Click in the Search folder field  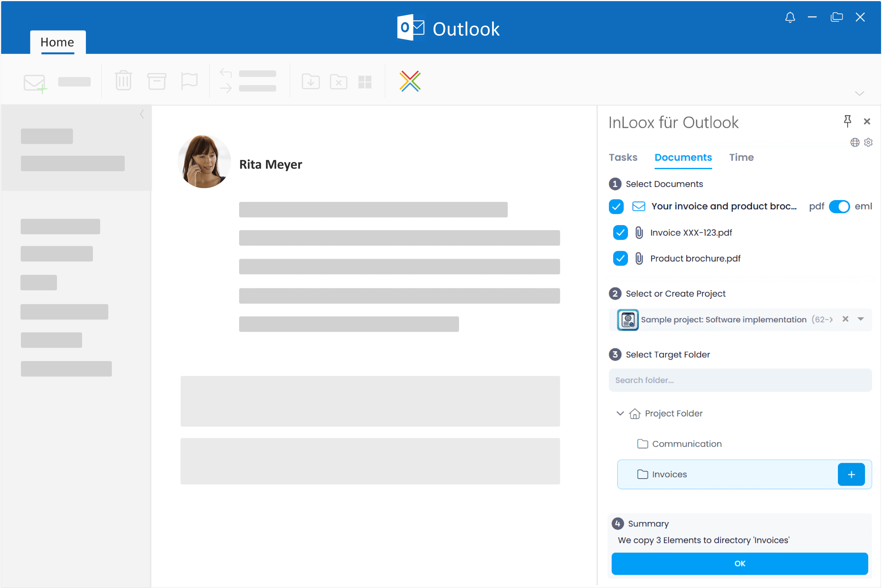[740, 380]
